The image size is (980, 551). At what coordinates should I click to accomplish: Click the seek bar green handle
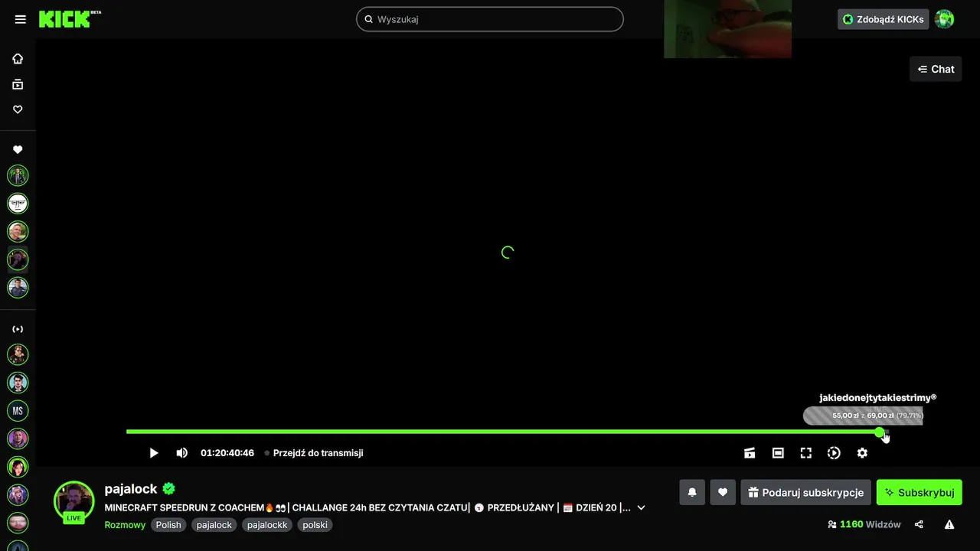point(879,432)
